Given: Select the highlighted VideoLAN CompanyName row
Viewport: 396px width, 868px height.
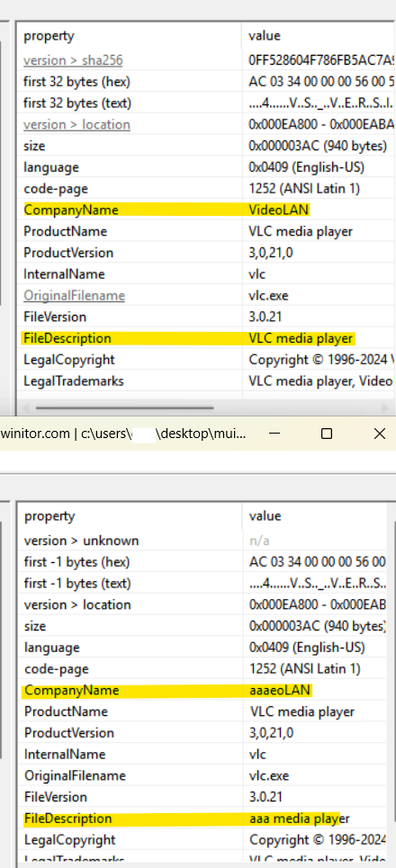Looking at the screenshot, I should pos(206,210).
